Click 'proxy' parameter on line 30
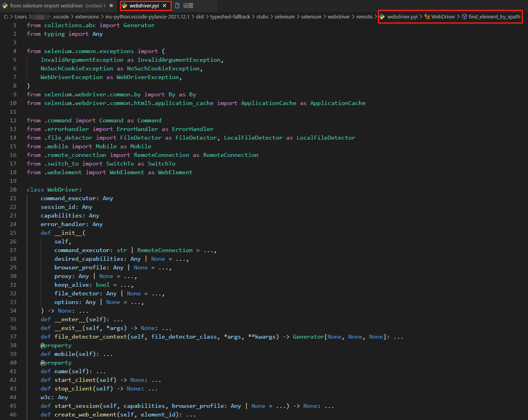This screenshot has height=420, width=528. [63, 276]
